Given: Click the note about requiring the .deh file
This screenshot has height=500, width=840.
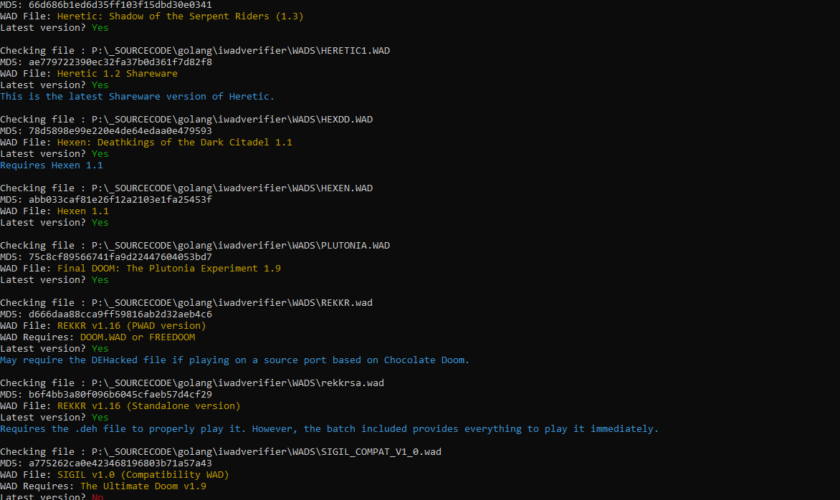Looking at the screenshot, I should (329, 428).
